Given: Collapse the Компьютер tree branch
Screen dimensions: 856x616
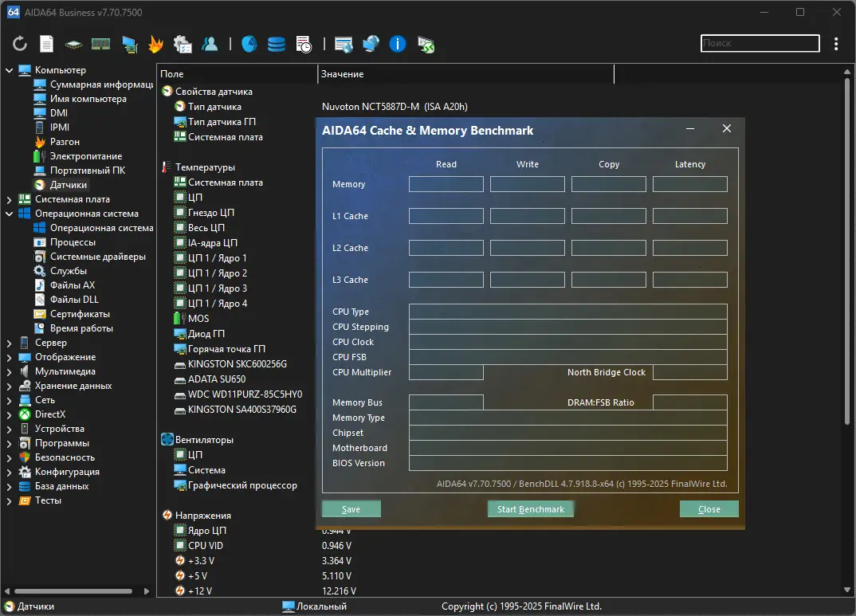Looking at the screenshot, I should coord(10,69).
